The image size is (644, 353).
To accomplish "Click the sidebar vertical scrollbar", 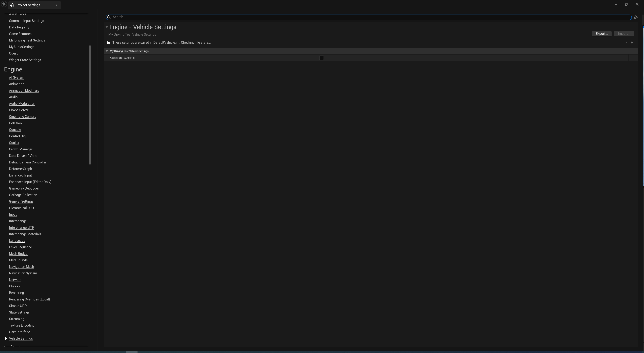I will coord(90,105).
